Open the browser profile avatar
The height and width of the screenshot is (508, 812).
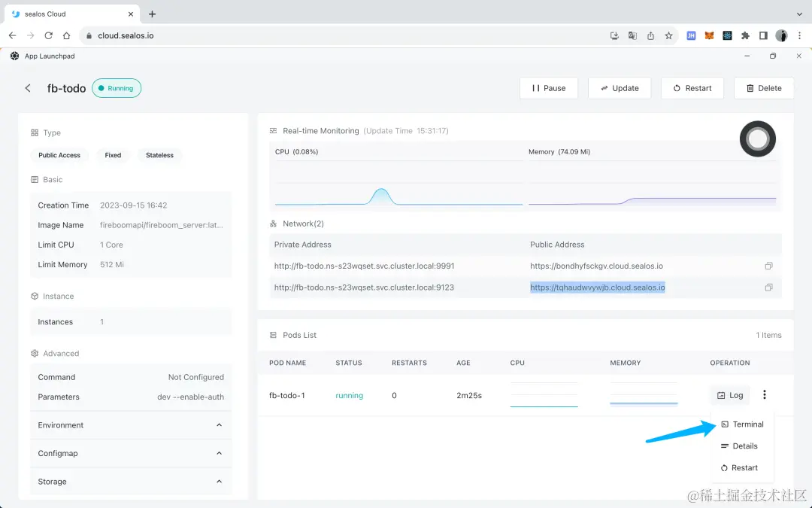(x=781, y=36)
